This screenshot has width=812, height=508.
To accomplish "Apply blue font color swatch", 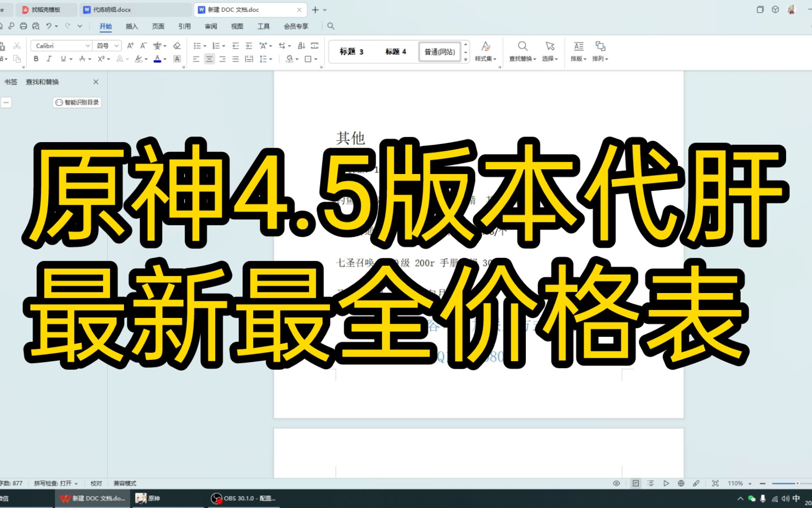I will pos(157,59).
